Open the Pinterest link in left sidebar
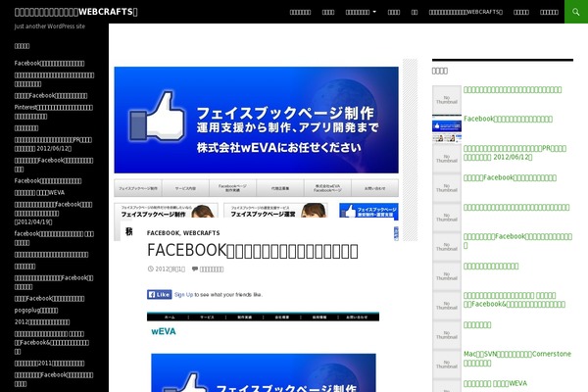 pyautogui.click(x=53, y=112)
